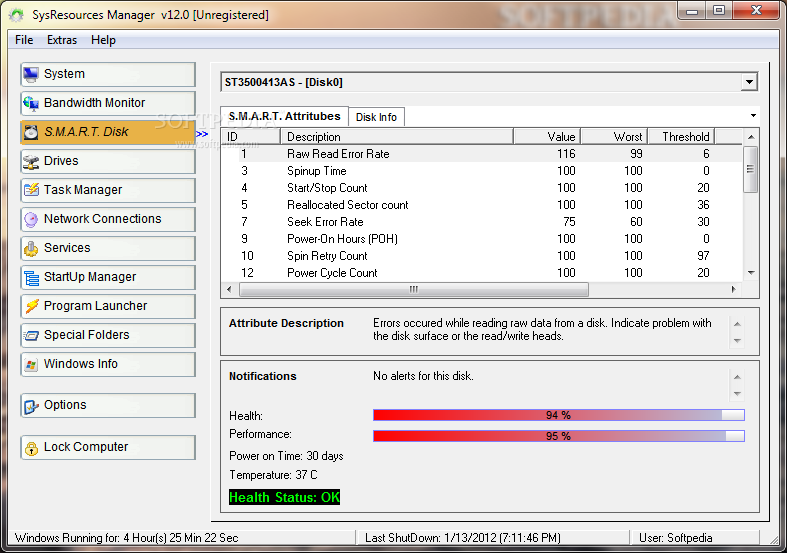787x553 pixels.
Task: Click the tab overflow arrow at right
Action: point(753,116)
